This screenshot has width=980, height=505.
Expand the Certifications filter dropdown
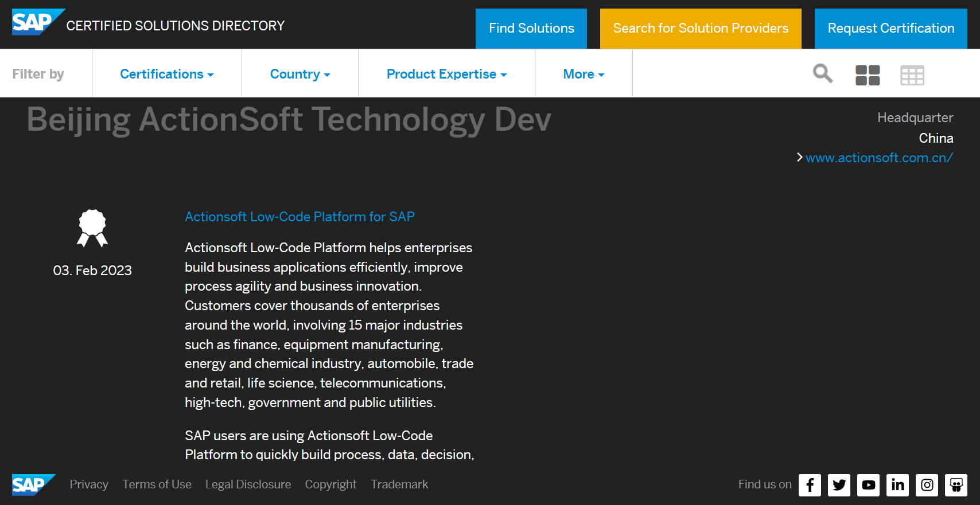tap(167, 74)
